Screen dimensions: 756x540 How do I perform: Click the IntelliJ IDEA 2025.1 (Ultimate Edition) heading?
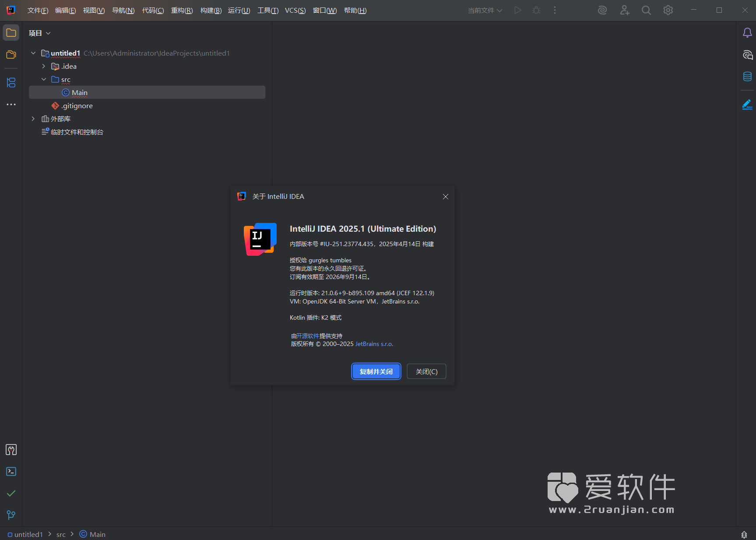(363, 229)
